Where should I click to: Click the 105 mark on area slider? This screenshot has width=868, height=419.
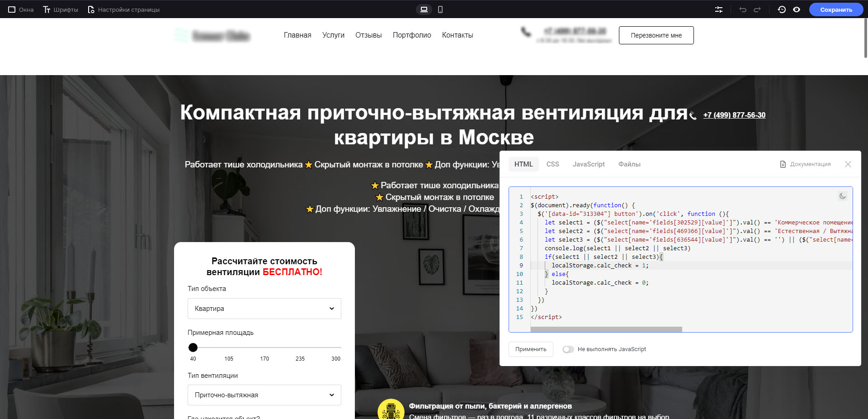click(x=229, y=359)
